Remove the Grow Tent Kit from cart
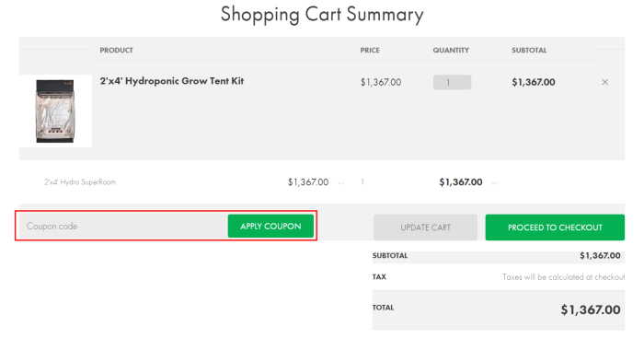The image size is (644, 338). (604, 82)
